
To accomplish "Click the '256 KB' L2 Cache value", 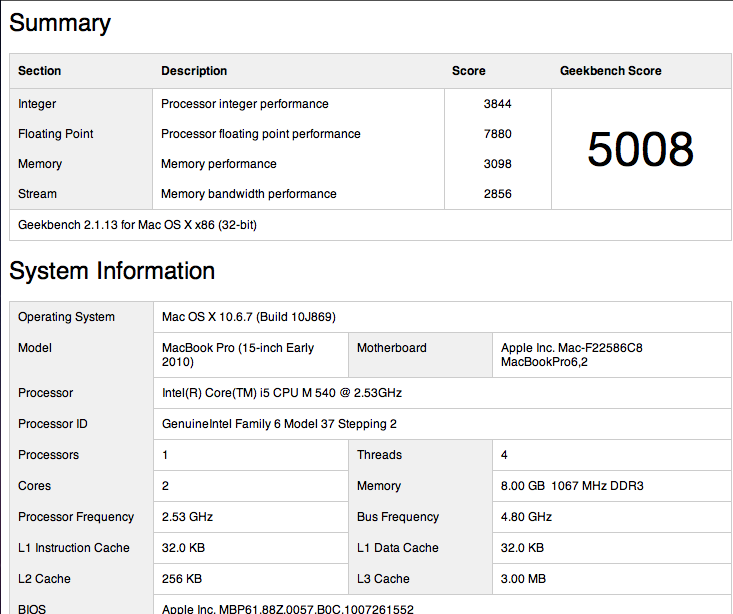I will tap(182, 579).
